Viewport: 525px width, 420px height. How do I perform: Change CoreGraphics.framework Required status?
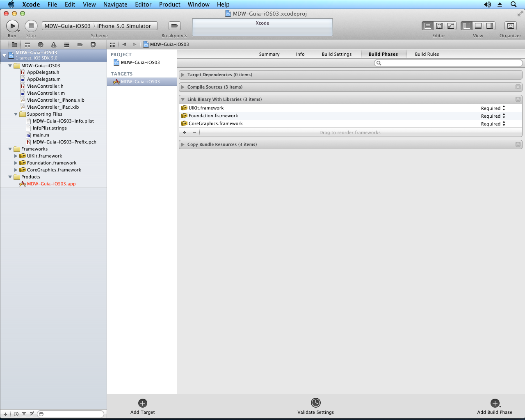tap(493, 124)
